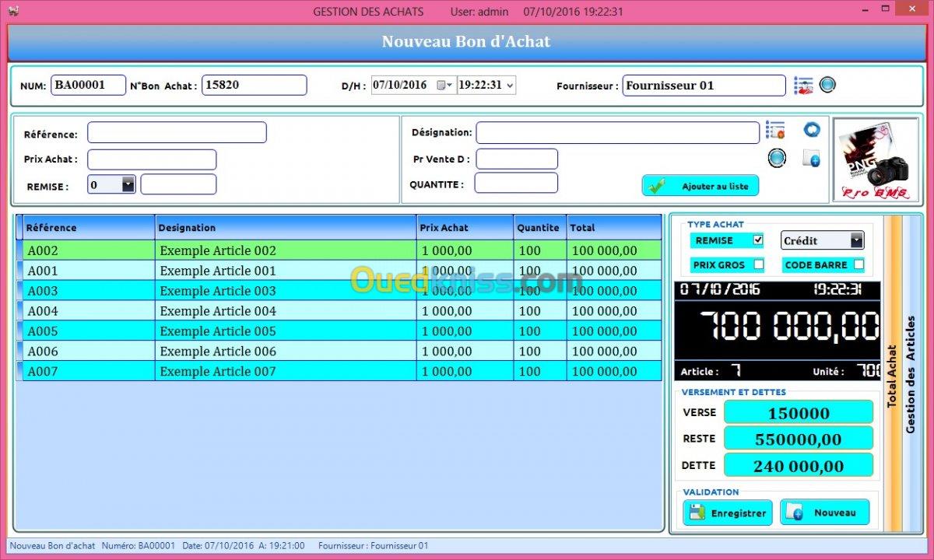Start a new order with the Nouveau button
Screen dimensions: 934x560
[x=824, y=513]
